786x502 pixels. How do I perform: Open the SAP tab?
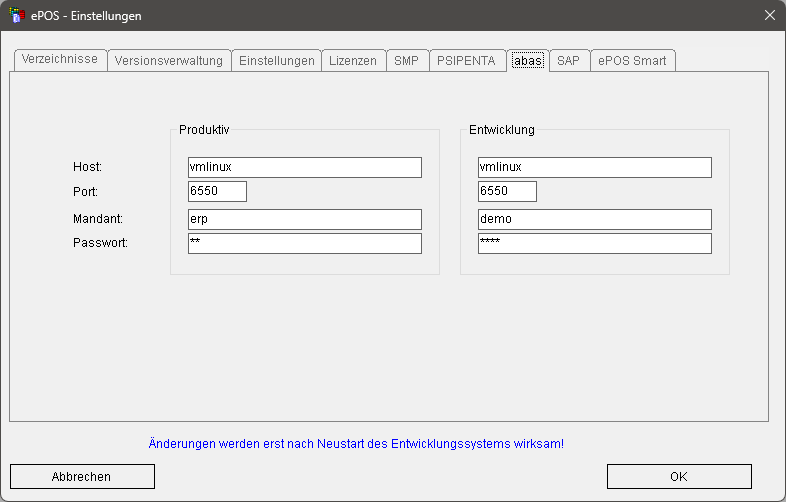click(x=568, y=61)
